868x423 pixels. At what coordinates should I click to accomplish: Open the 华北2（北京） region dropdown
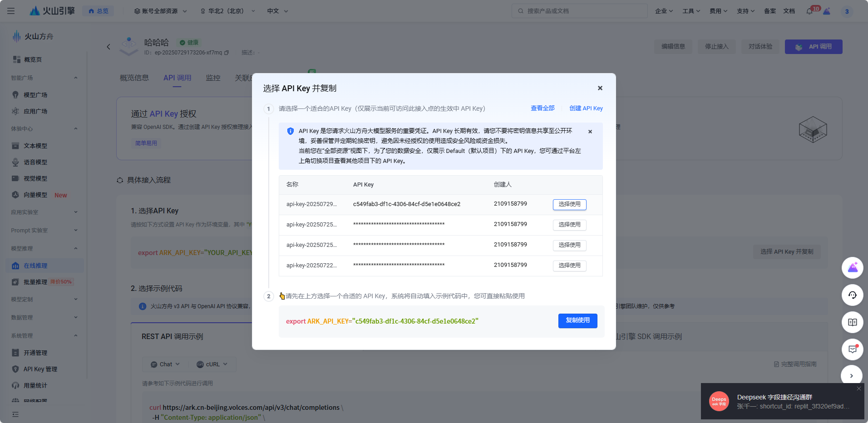tap(227, 11)
